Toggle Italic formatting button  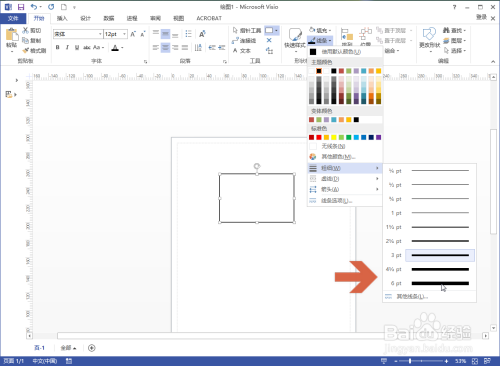pos(67,48)
